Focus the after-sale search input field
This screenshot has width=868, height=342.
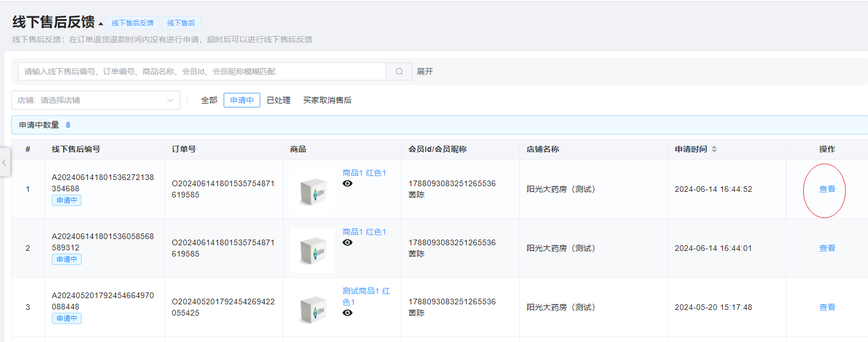[x=202, y=71]
